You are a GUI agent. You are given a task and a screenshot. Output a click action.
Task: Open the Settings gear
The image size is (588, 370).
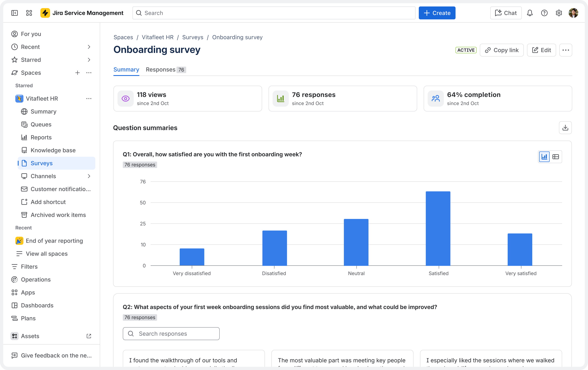[559, 13]
